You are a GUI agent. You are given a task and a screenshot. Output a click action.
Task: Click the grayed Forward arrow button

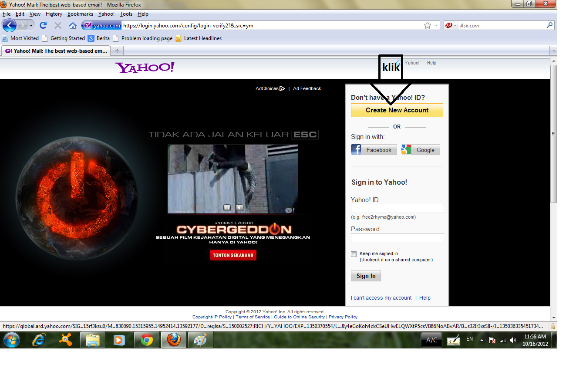point(22,25)
